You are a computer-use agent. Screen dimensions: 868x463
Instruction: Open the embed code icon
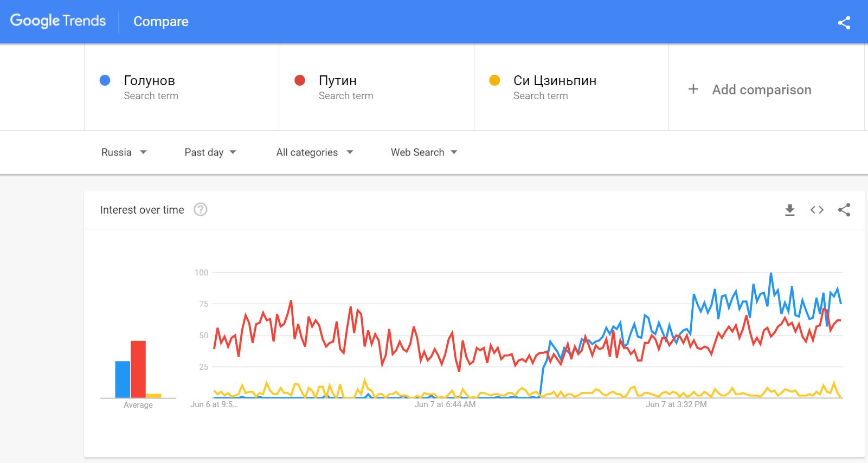point(817,210)
